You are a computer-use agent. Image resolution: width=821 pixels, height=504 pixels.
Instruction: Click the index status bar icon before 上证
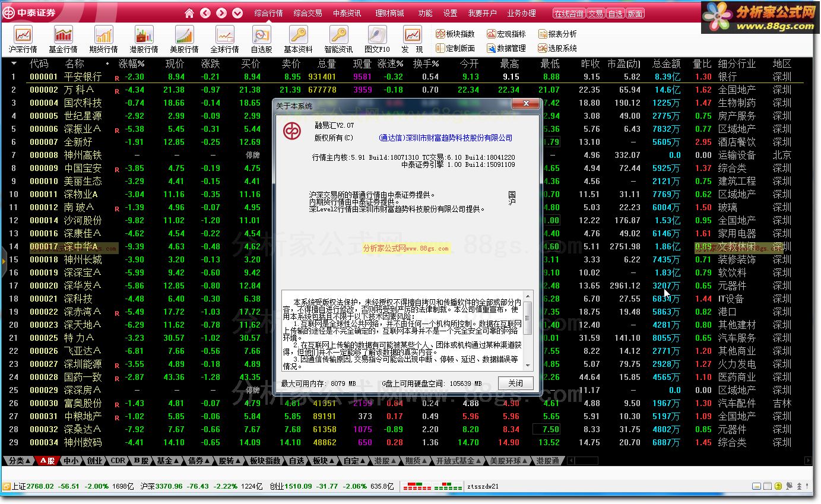pyautogui.click(x=6, y=486)
